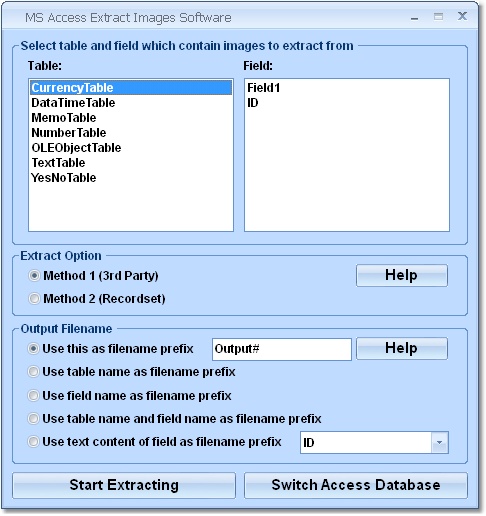Click Start Extracting button
The height and width of the screenshot is (516, 486).
124,485
